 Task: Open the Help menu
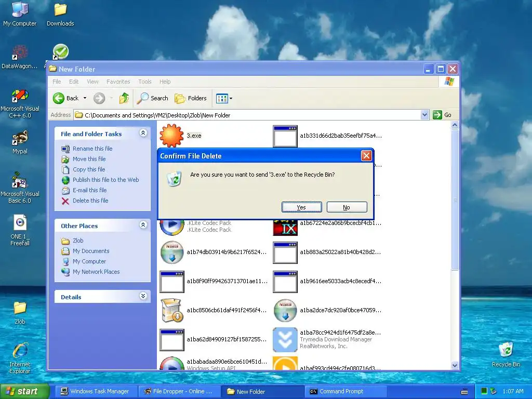[165, 82]
